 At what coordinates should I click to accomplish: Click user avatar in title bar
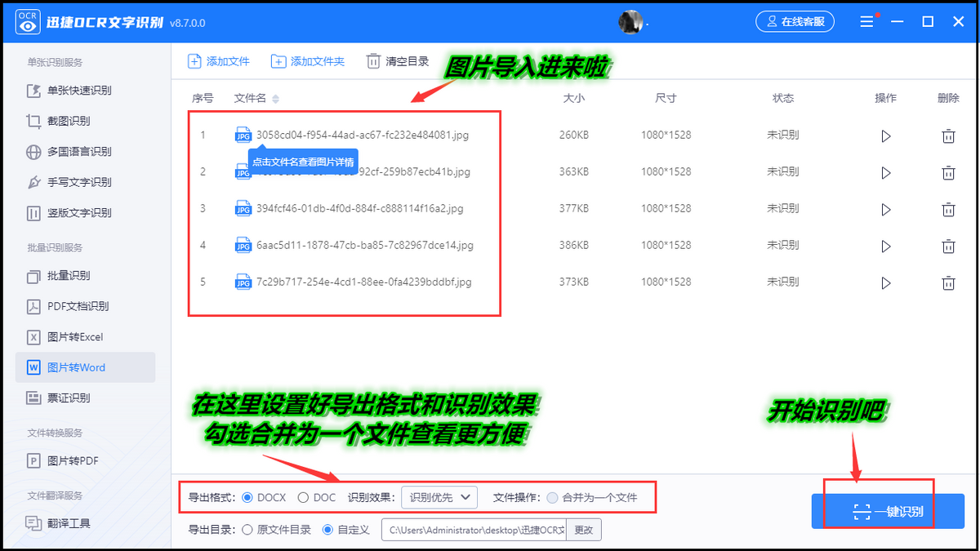[x=630, y=22]
